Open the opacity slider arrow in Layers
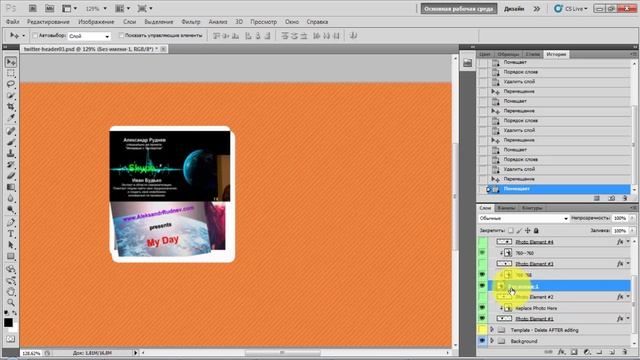 632,218
